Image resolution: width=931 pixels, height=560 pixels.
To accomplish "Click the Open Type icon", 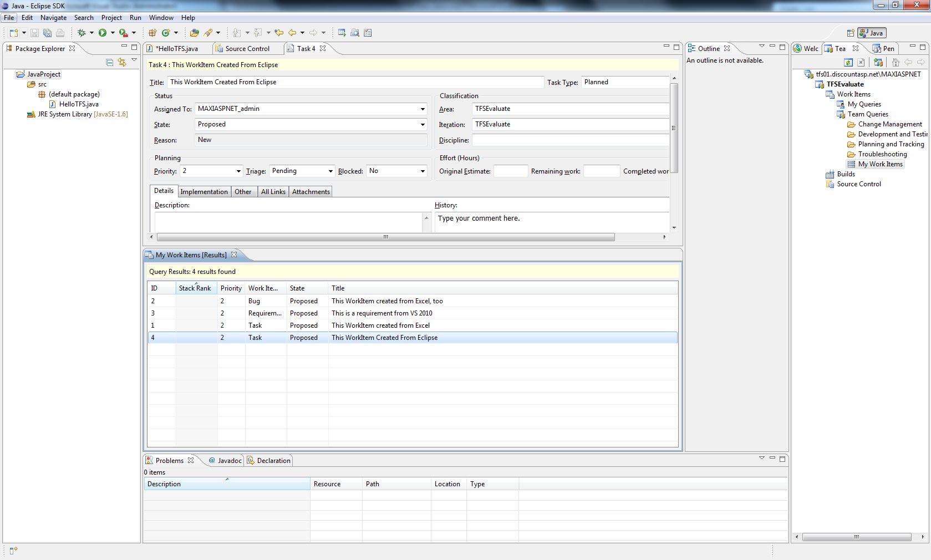I will (x=194, y=33).
